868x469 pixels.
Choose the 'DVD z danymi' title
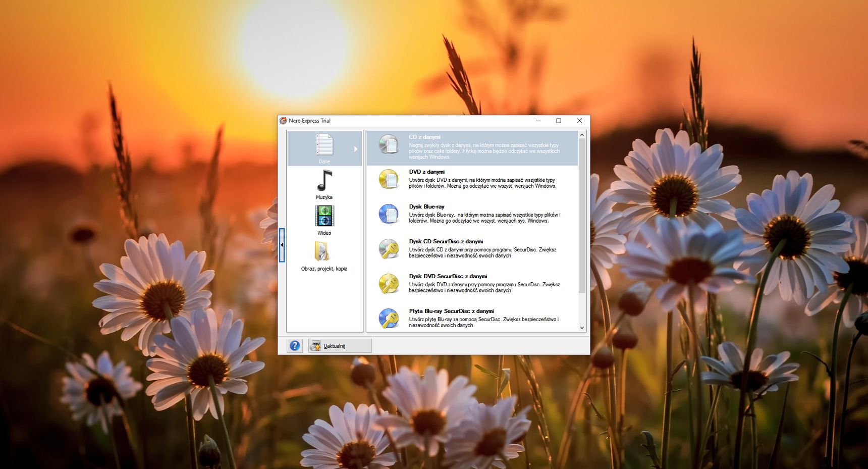click(x=427, y=172)
